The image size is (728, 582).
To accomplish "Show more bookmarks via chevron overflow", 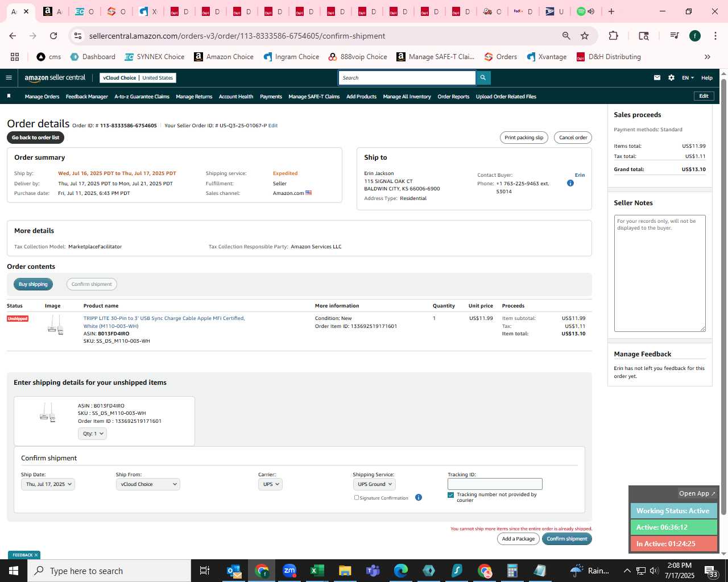I will tap(708, 57).
